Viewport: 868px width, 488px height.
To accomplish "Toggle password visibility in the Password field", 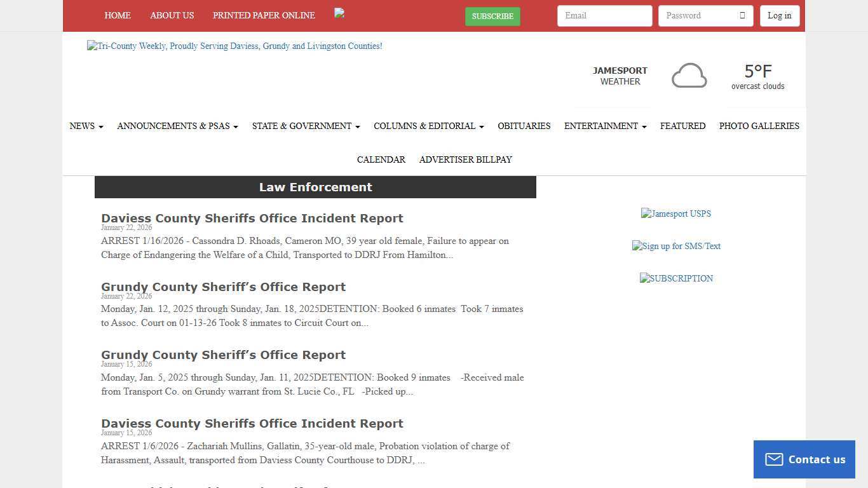I will pyautogui.click(x=742, y=15).
